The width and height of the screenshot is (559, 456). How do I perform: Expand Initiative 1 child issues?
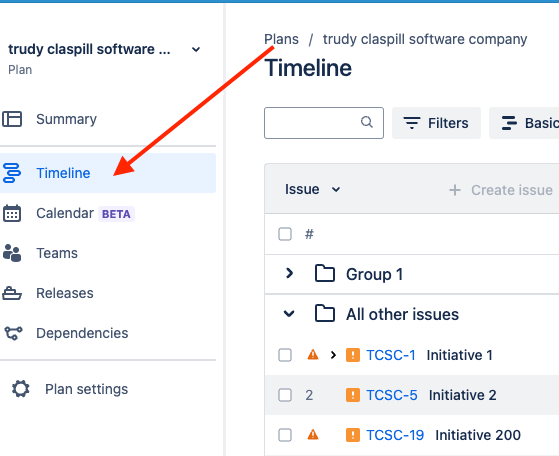[333, 355]
